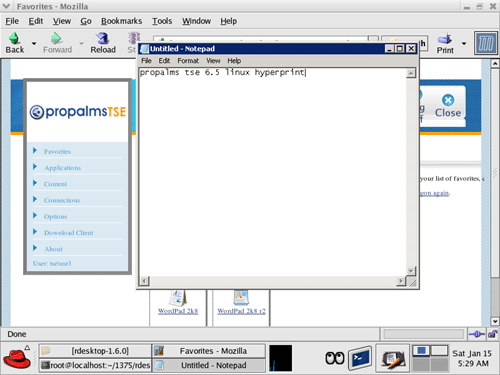Click the WordPad 2k8 application icon
The image size is (500, 375).
pyautogui.click(x=177, y=298)
